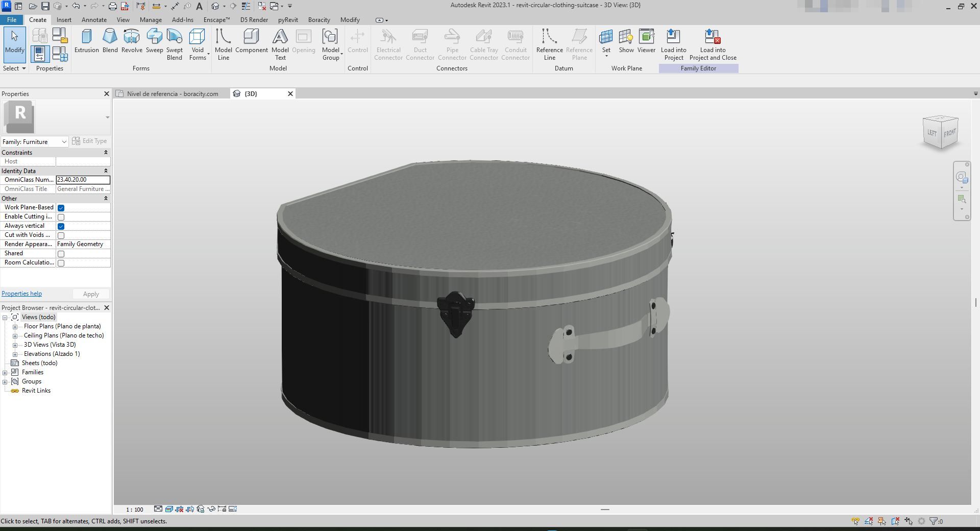The height and width of the screenshot is (531, 980).
Task: Click the Edit Type button
Action: (x=90, y=141)
